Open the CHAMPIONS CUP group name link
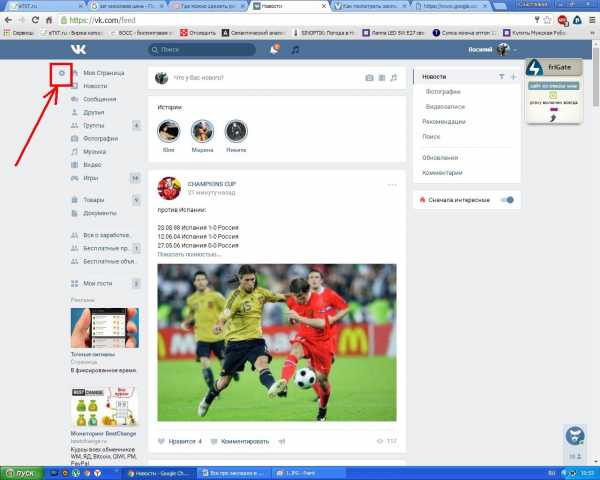The width and height of the screenshot is (600, 480). tap(212, 184)
